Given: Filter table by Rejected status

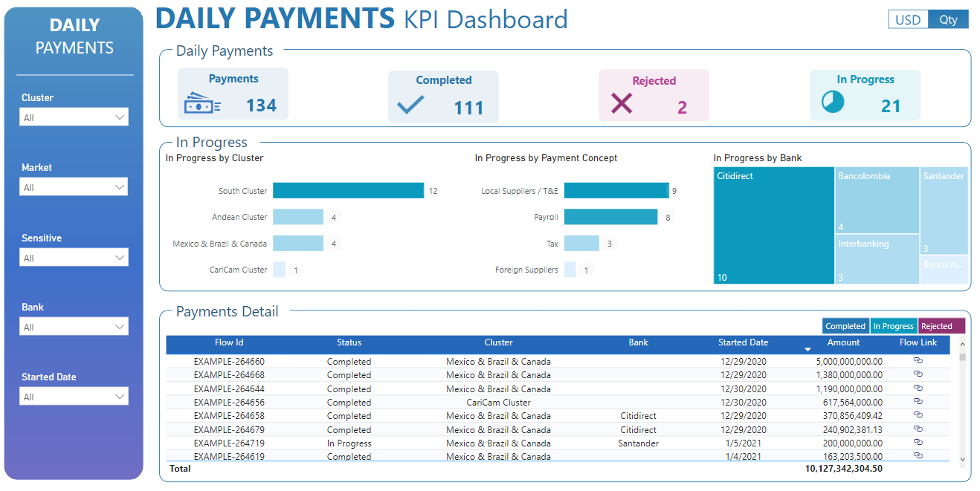Looking at the screenshot, I should pos(941,326).
